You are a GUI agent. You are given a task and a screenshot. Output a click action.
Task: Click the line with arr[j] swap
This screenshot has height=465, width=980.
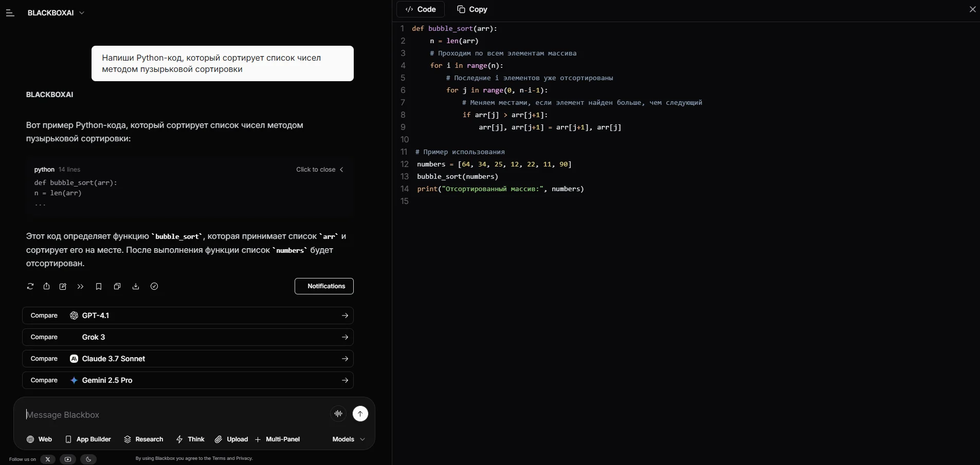tap(550, 127)
